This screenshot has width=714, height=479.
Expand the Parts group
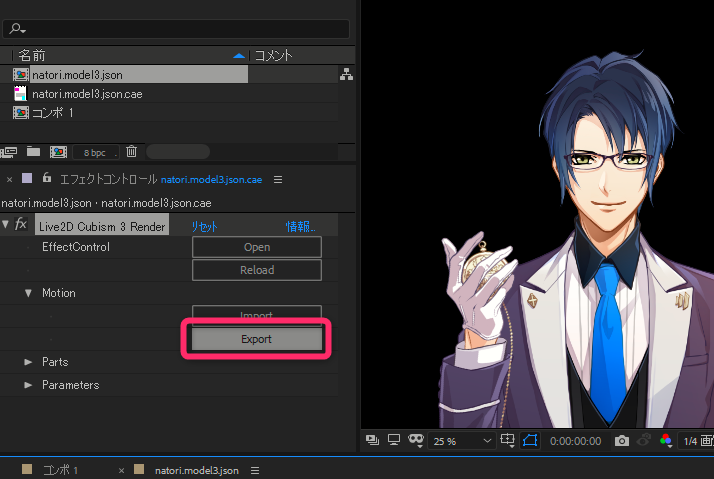coord(28,362)
